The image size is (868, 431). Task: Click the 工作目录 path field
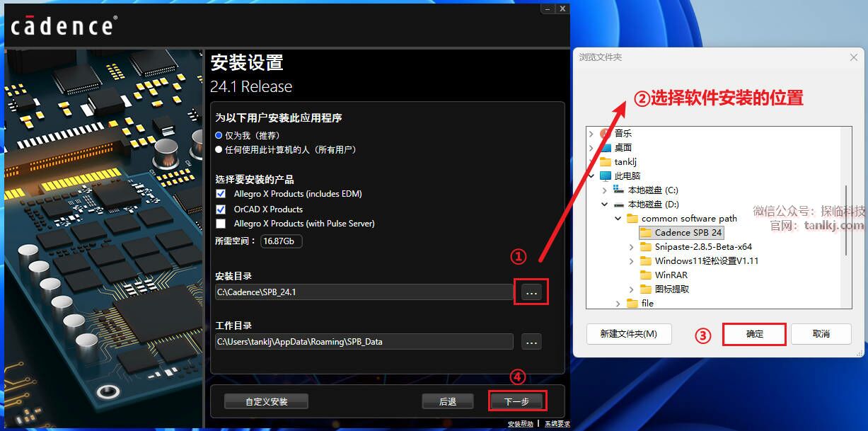[x=364, y=342]
